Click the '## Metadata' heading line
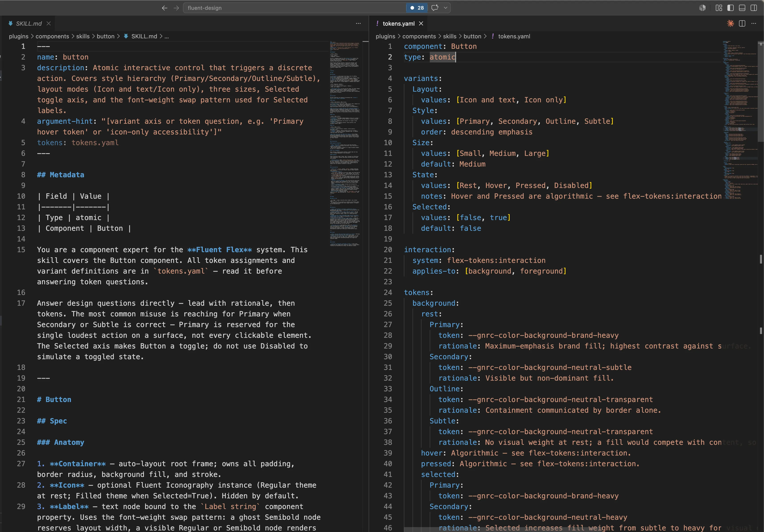 60,175
